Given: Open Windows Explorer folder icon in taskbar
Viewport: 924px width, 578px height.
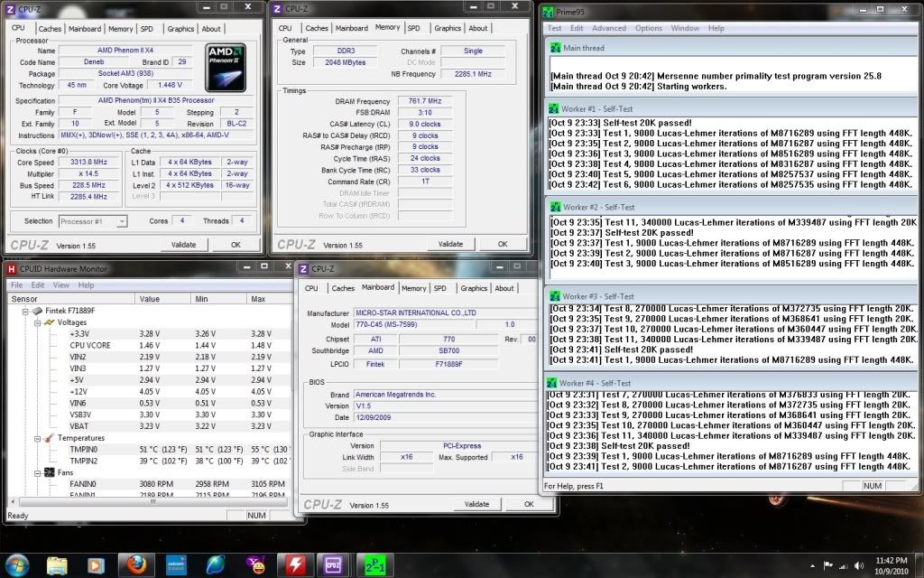Looking at the screenshot, I should tap(57, 564).
